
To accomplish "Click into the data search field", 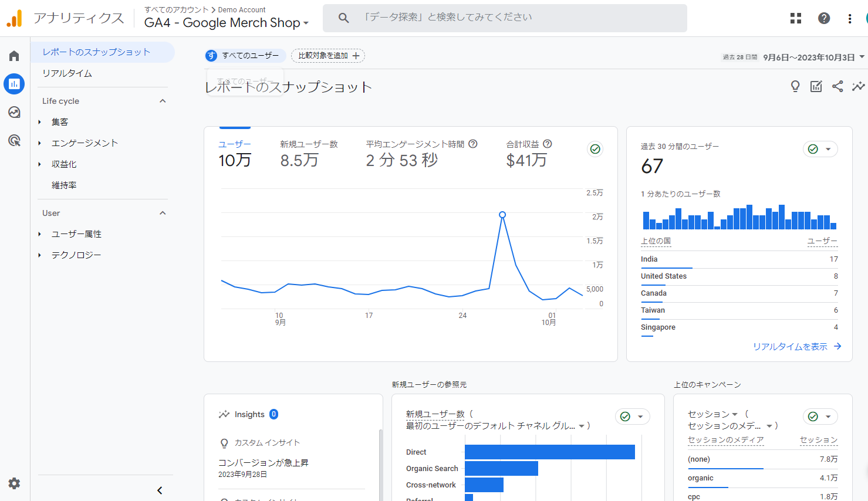I will click(505, 18).
